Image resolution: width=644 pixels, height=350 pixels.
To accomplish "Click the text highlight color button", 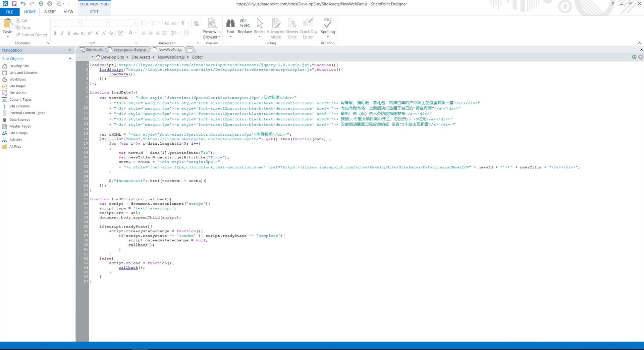I will [x=120, y=33].
